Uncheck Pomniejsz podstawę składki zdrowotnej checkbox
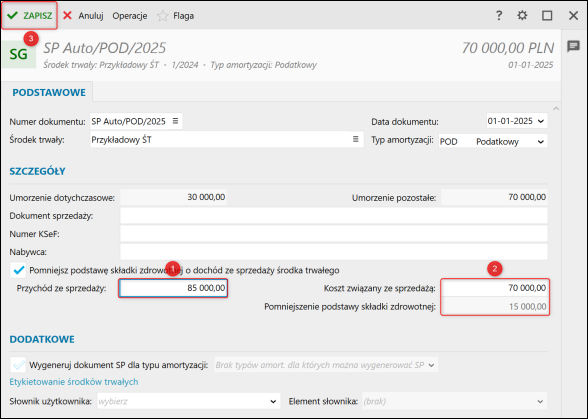Image resolution: width=588 pixels, height=419 pixels. [18, 270]
